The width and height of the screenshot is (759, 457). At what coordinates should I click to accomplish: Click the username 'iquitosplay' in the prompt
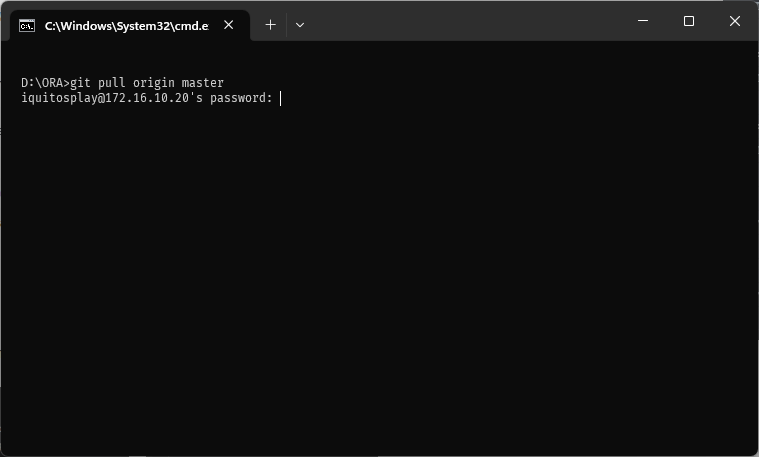tap(59, 98)
